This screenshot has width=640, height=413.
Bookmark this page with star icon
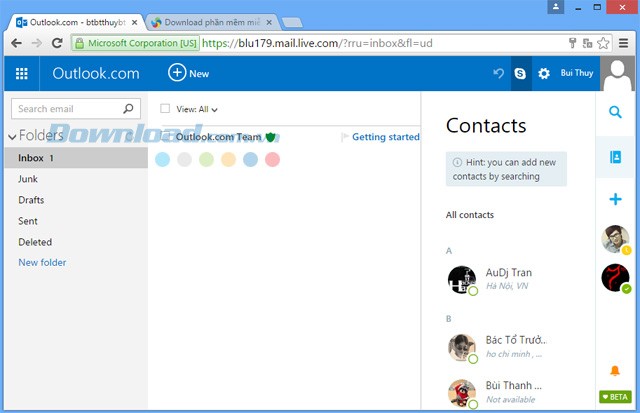coord(603,43)
